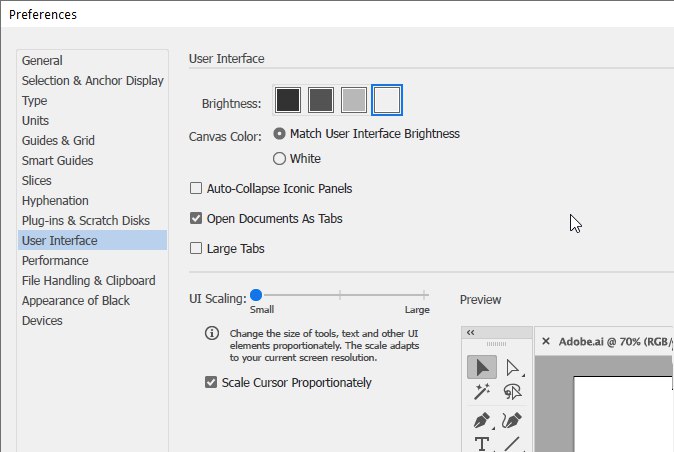Click the Magic Wand tool icon
This screenshot has height=452, width=674.
[482, 393]
